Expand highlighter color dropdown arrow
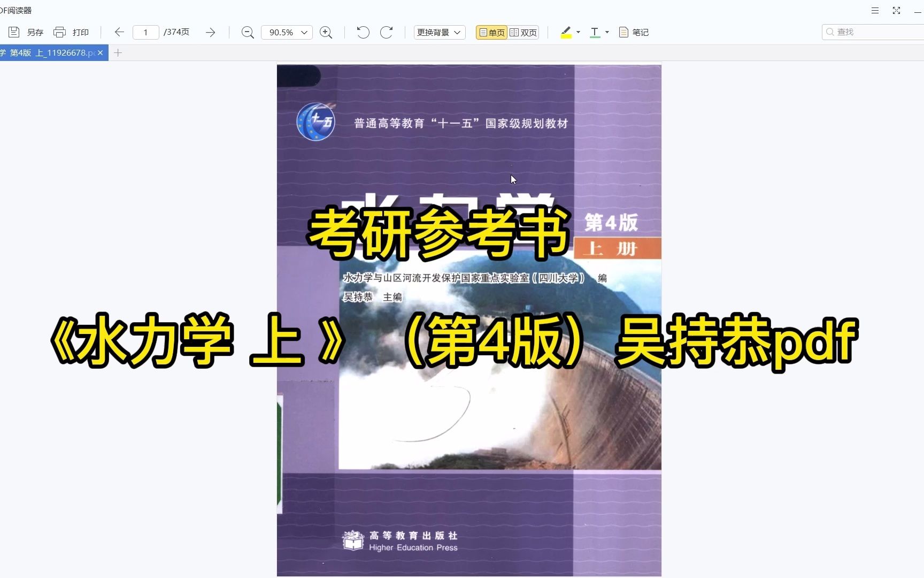 (578, 32)
